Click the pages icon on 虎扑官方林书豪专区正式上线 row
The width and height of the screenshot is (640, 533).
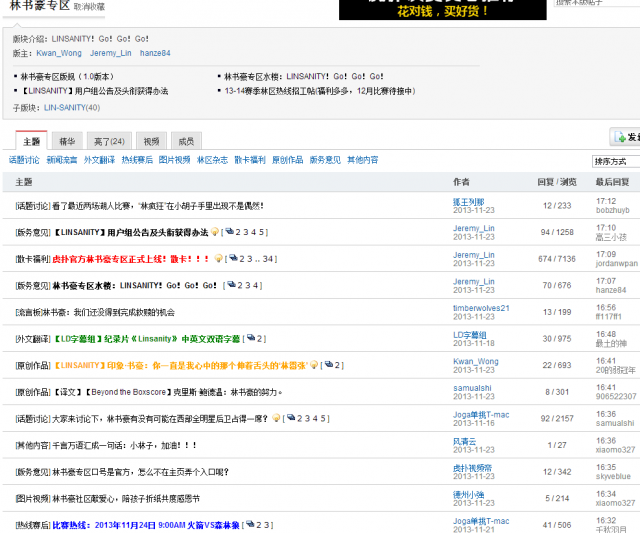tap(233, 258)
